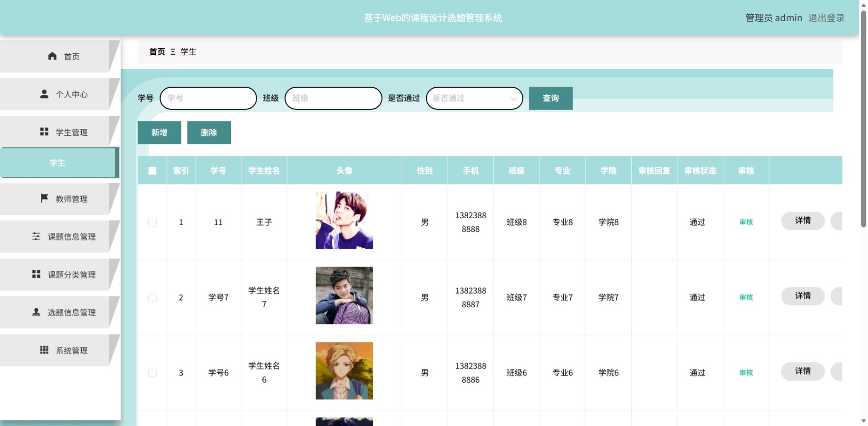Click the 专业7 cell

pyautogui.click(x=562, y=297)
